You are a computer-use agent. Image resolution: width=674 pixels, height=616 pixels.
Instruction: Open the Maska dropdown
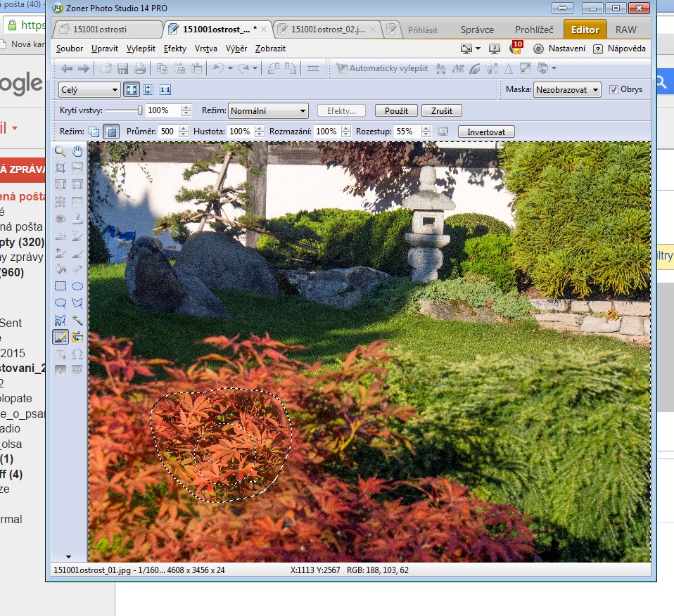point(567,90)
